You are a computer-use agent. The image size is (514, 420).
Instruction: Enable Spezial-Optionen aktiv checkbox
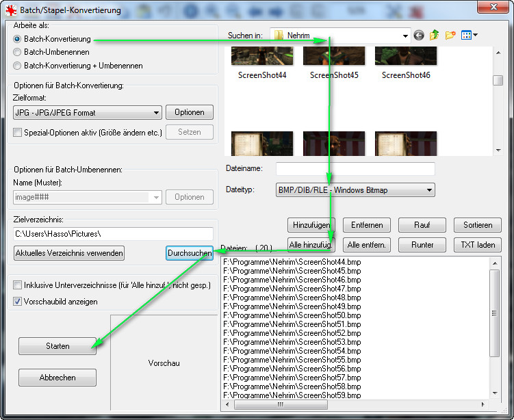pos(18,132)
